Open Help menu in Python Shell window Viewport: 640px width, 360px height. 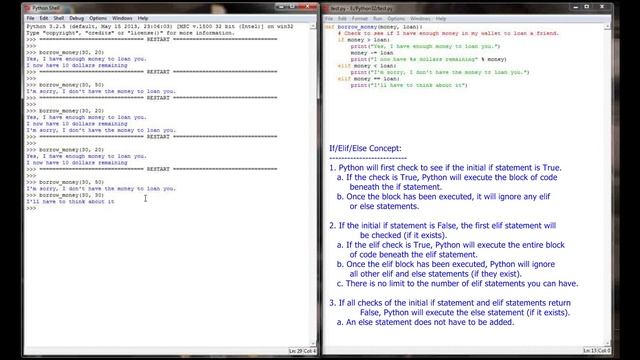(142, 18)
